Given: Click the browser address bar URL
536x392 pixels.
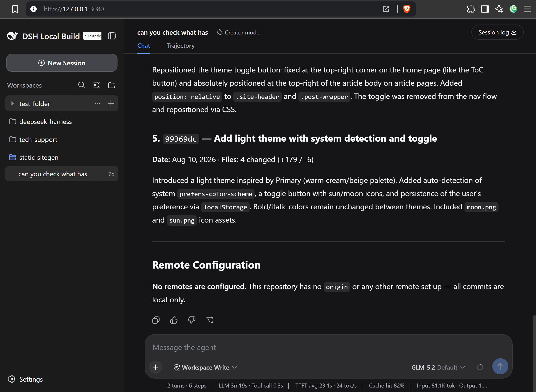Looking at the screenshot, I should (x=74, y=9).
